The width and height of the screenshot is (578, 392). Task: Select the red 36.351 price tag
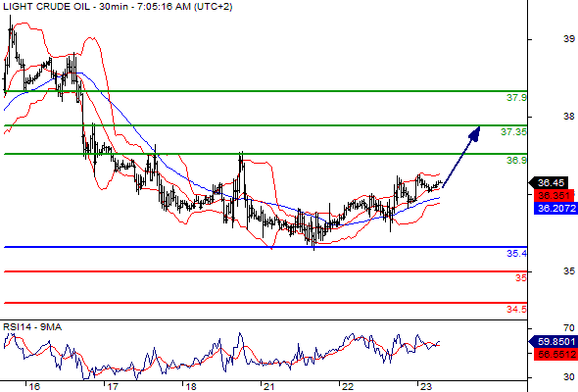tap(554, 195)
